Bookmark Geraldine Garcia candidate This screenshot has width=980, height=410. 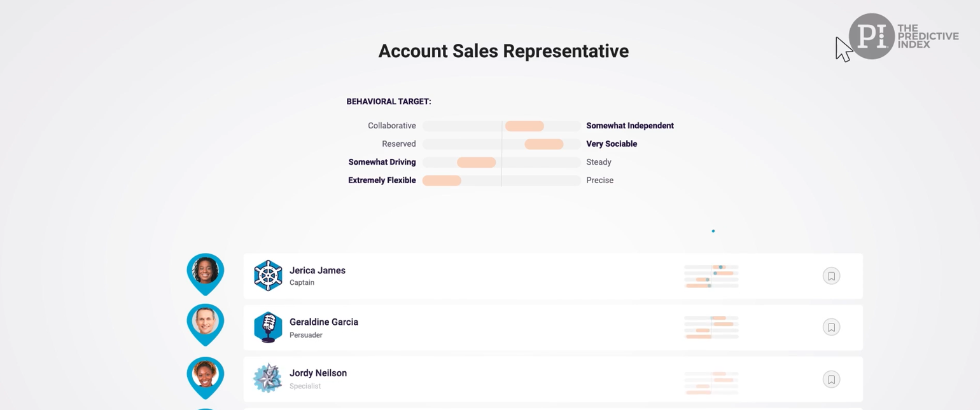tap(831, 327)
